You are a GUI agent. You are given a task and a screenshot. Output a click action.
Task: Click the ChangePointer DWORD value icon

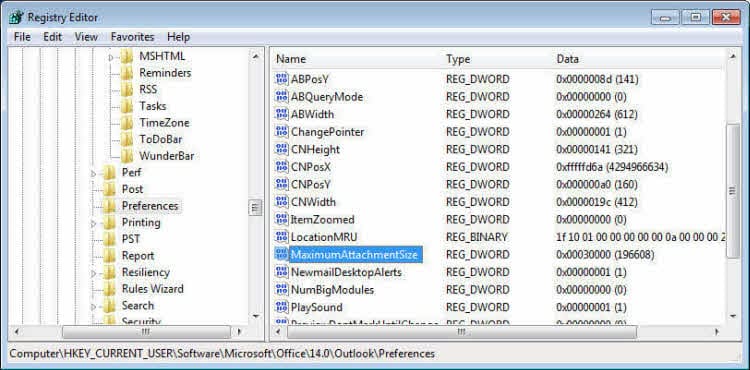282,132
